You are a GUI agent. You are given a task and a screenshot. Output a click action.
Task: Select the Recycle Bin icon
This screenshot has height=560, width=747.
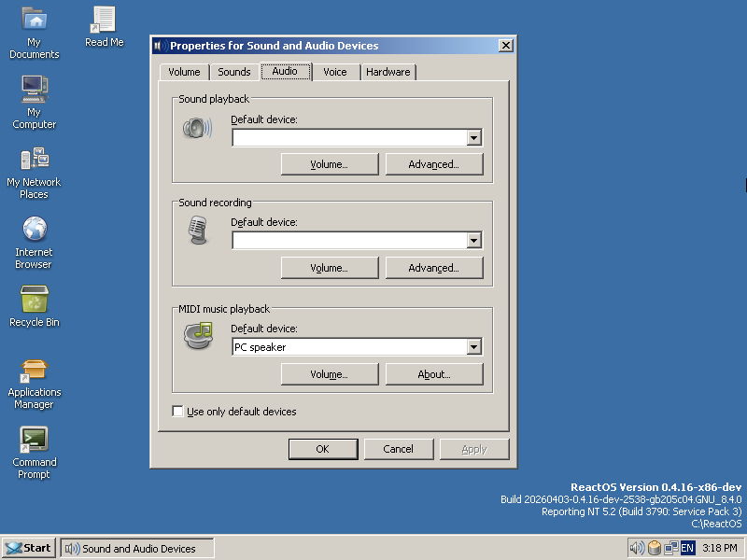34,307
